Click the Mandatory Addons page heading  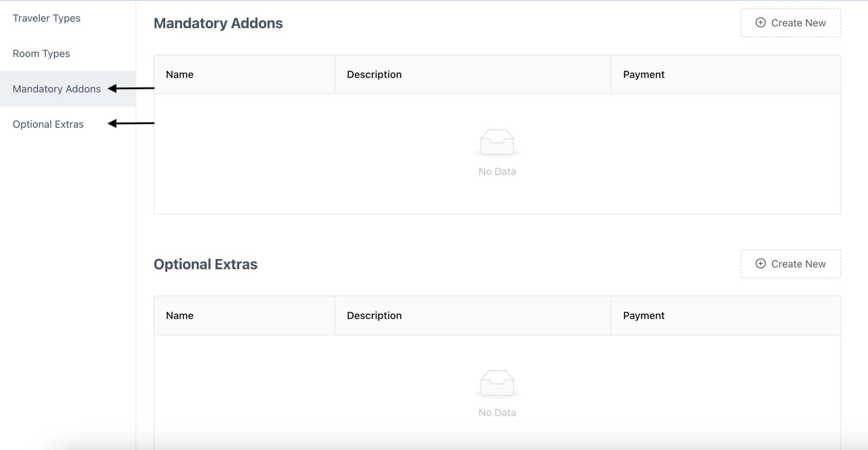218,23
